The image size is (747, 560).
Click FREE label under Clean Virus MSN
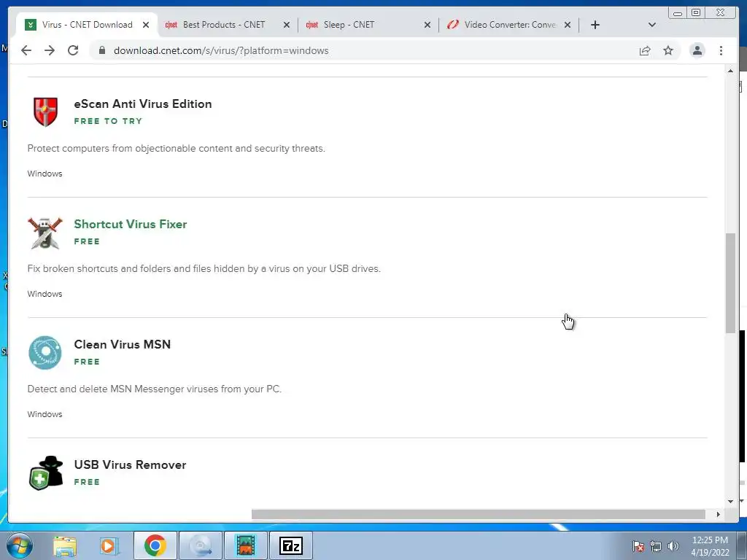87,362
